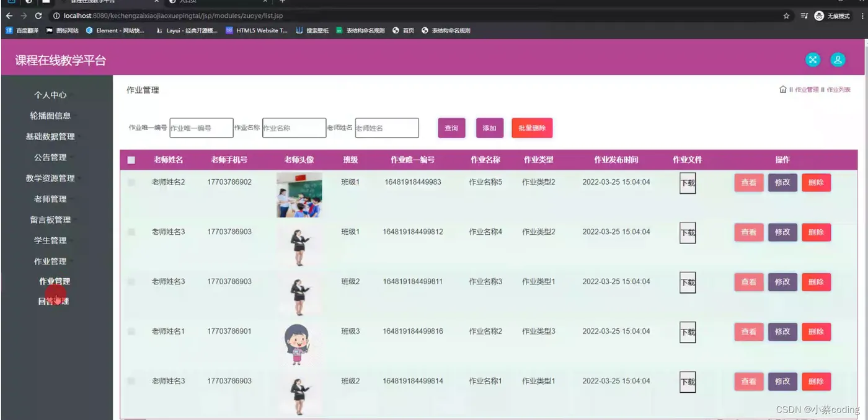The height and width of the screenshot is (420, 868).
Task: Click the fullscreen toggle icon in header
Action: tap(812, 59)
